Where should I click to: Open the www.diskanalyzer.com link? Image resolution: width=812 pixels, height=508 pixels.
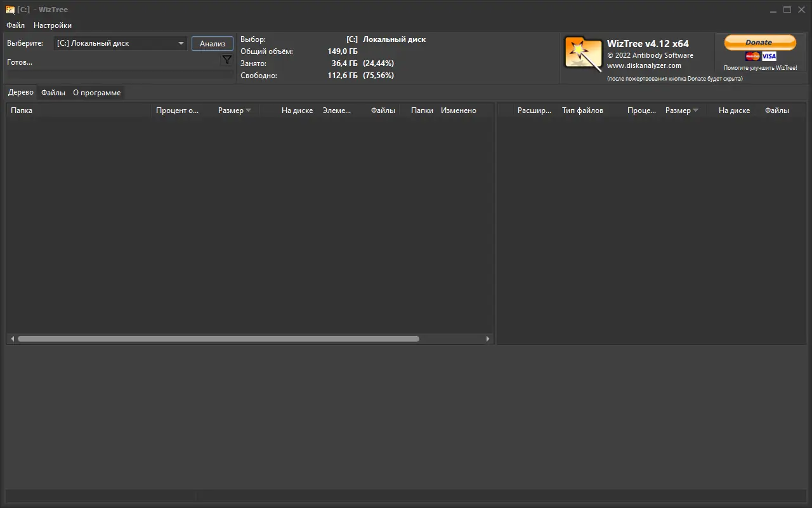pyautogui.click(x=644, y=65)
